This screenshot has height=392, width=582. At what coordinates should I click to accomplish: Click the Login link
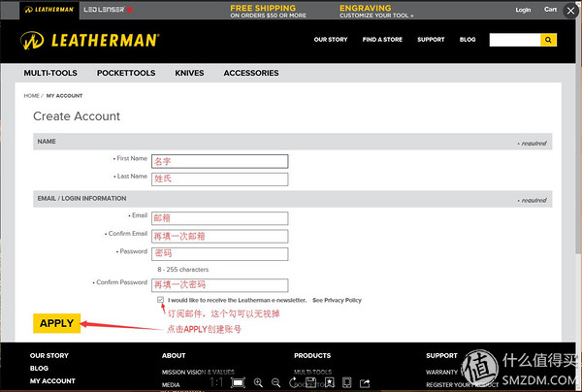523,10
